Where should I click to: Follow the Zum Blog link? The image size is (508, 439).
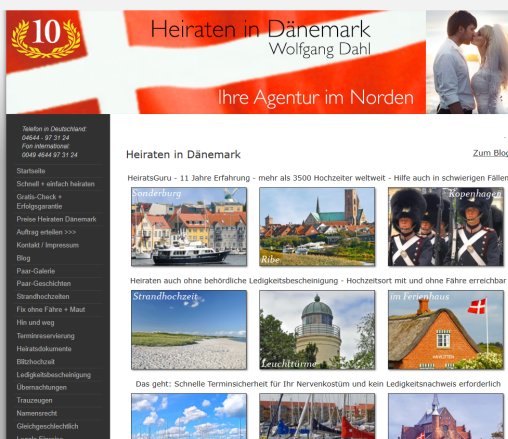(490, 153)
